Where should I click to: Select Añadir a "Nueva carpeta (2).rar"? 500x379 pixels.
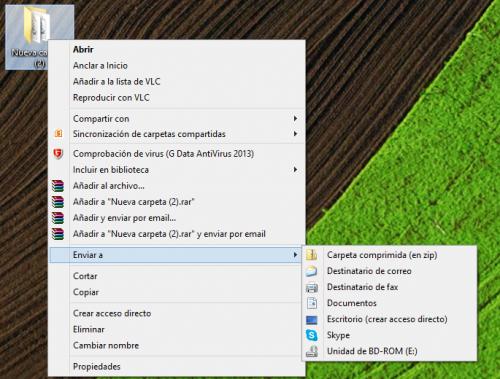tap(177, 202)
